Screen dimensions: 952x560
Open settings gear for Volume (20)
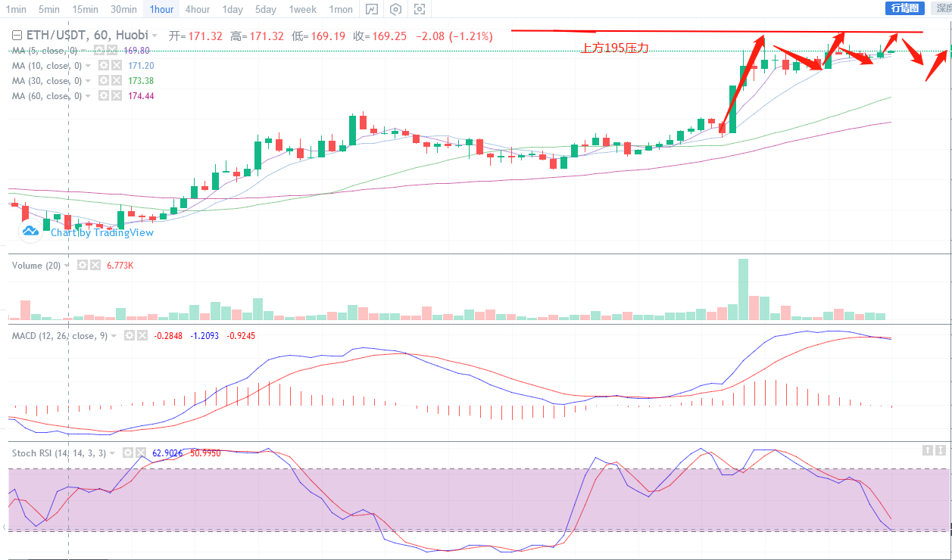83,266
